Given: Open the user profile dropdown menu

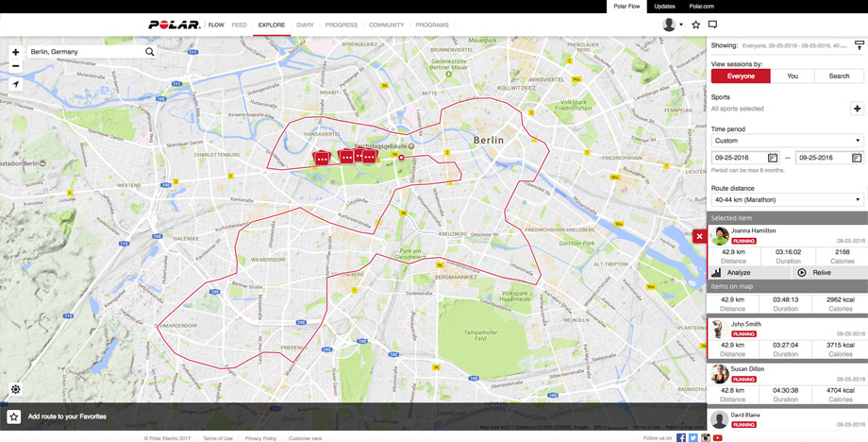Looking at the screenshot, I should [673, 25].
